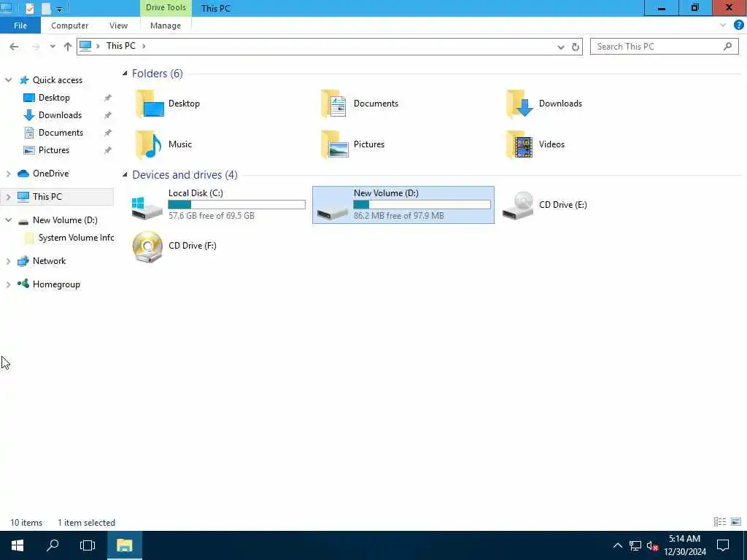Open the Downloads folder in main pane

(x=543, y=104)
